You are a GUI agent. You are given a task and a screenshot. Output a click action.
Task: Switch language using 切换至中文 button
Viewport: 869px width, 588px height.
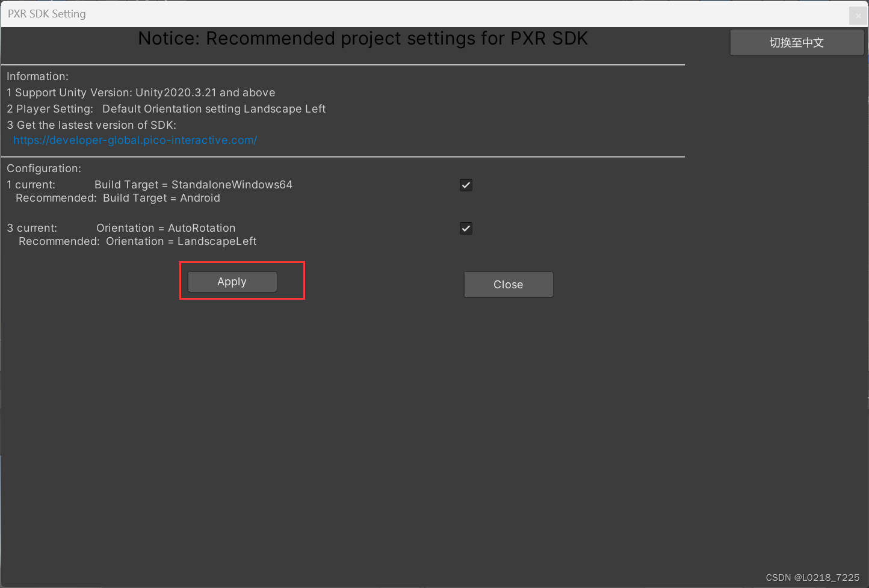tap(796, 42)
